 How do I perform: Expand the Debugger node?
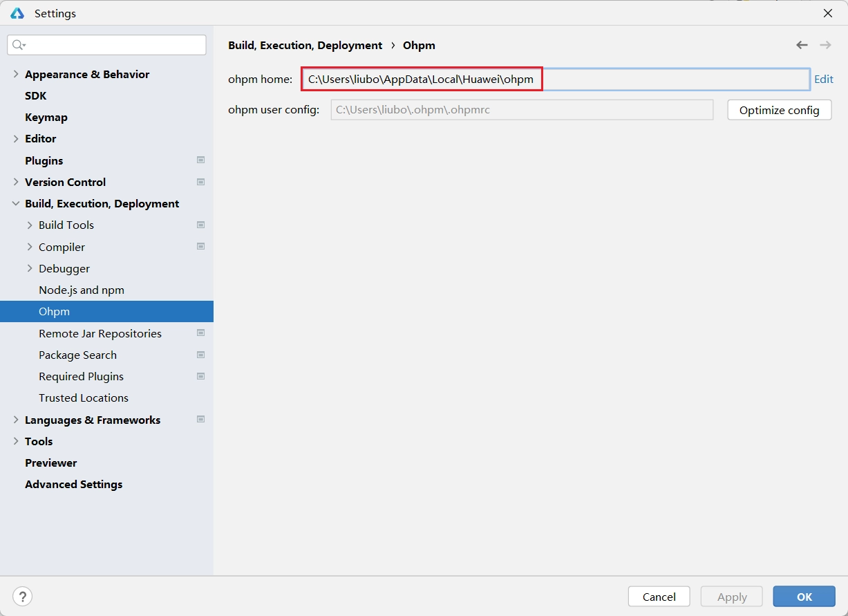click(x=30, y=268)
